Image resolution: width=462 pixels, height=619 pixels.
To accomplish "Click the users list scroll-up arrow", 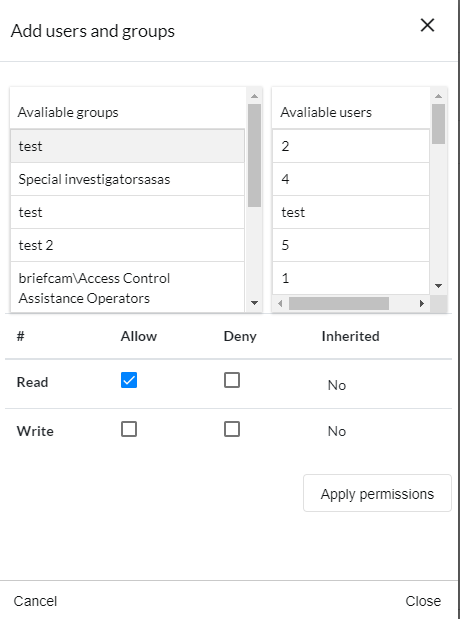I will click(x=438, y=96).
